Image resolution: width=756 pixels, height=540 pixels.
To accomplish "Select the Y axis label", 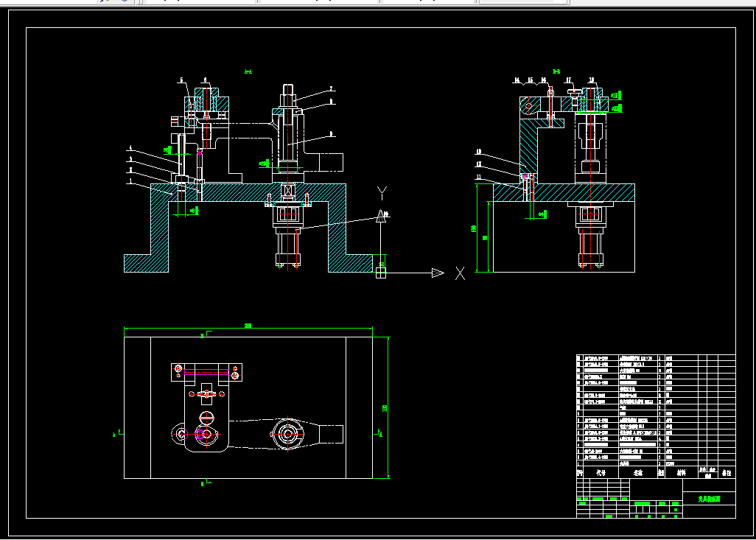I will (x=382, y=194).
